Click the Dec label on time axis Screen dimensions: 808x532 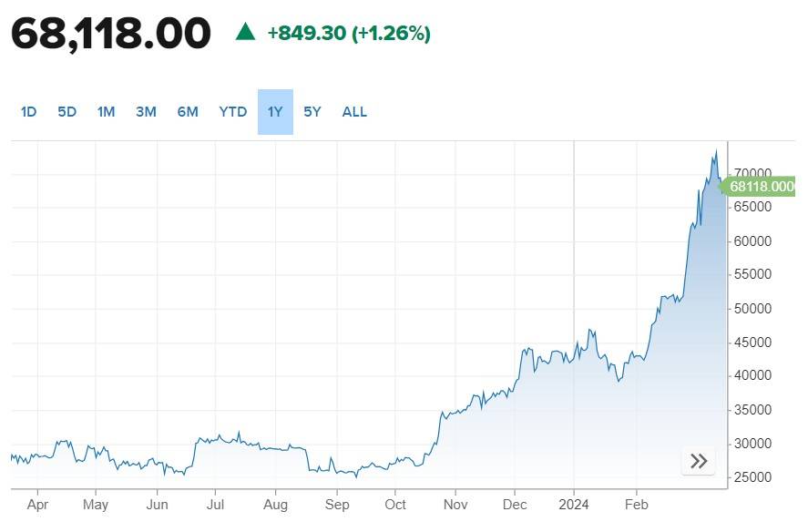[x=515, y=504]
